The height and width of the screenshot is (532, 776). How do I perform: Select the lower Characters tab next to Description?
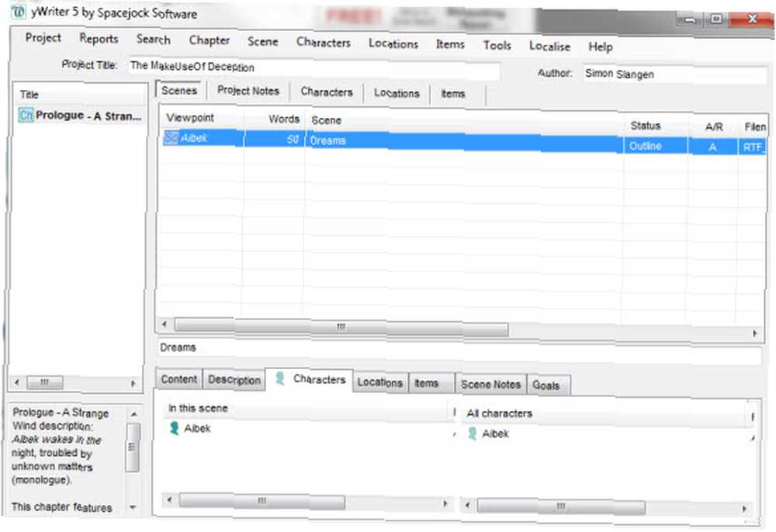tap(310, 379)
